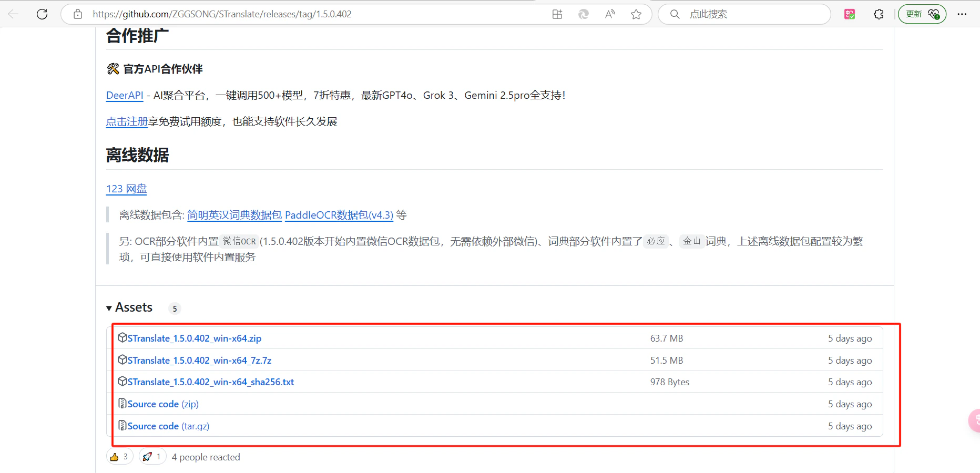Viewport: 980px width, 473px height.
Task: Open the Extensions puzzle icon
Action: [879, 14]
